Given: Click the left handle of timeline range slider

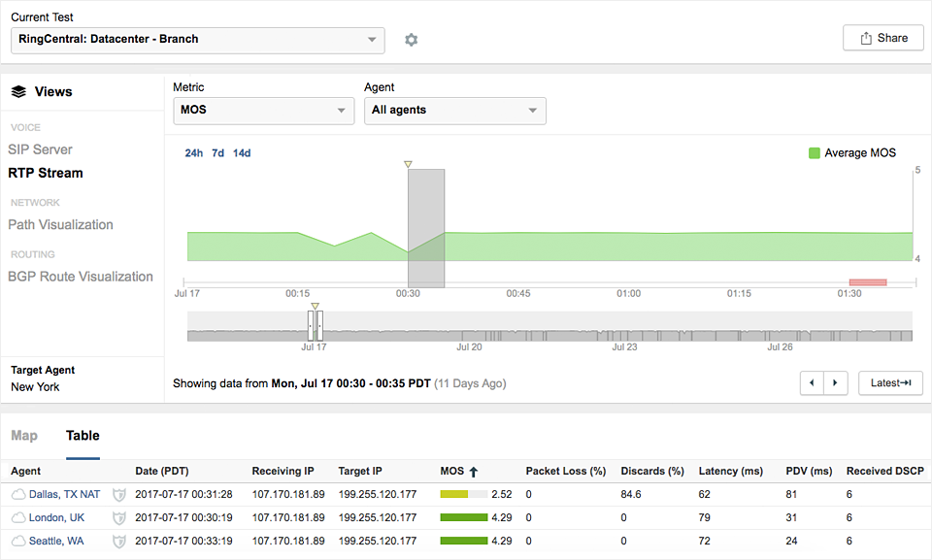Looking at the screenshot, I should (x=311, y=324).
